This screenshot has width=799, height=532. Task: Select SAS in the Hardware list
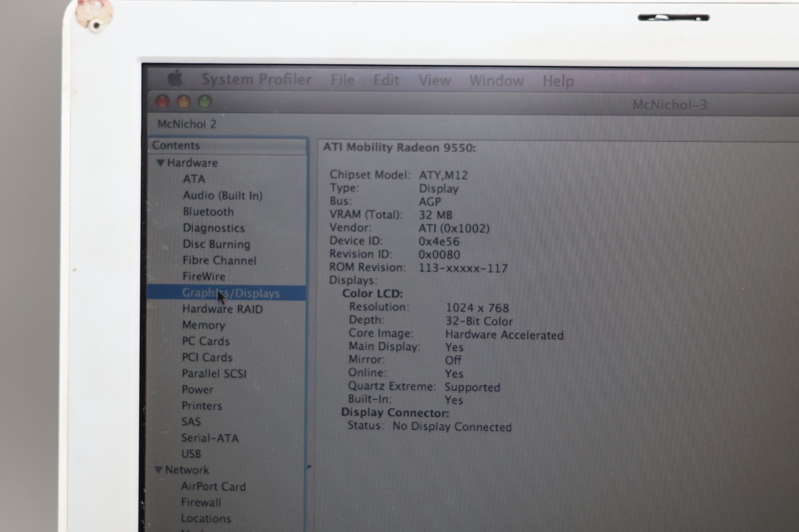[191, 422]
